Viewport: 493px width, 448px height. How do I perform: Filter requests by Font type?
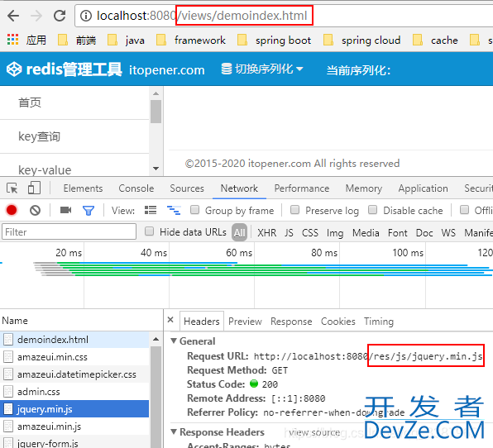point(397,233)
